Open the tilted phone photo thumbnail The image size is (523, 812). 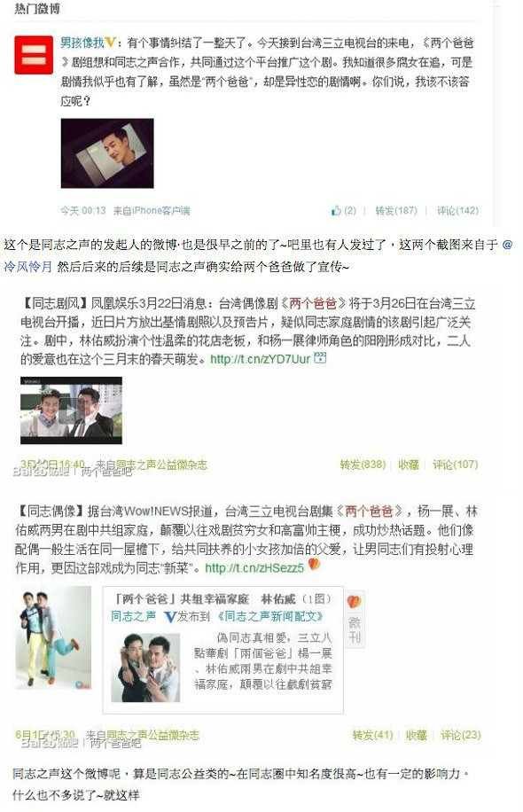(107, 153)
